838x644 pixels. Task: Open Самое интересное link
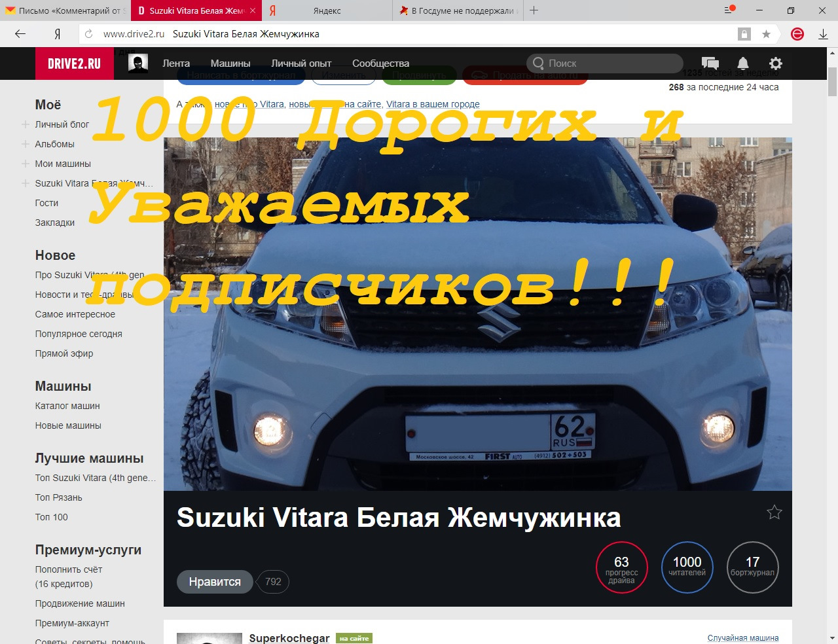coord(75,314)
